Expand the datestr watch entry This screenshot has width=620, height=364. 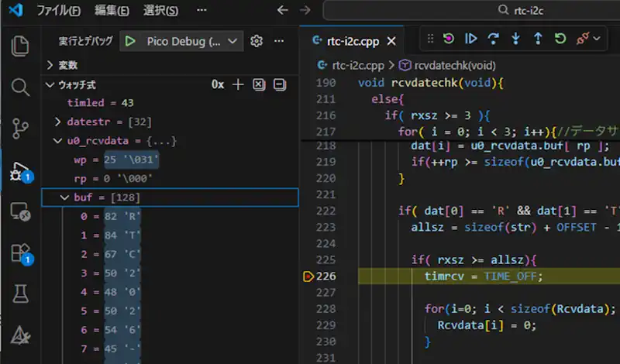(x=58, y=122)
